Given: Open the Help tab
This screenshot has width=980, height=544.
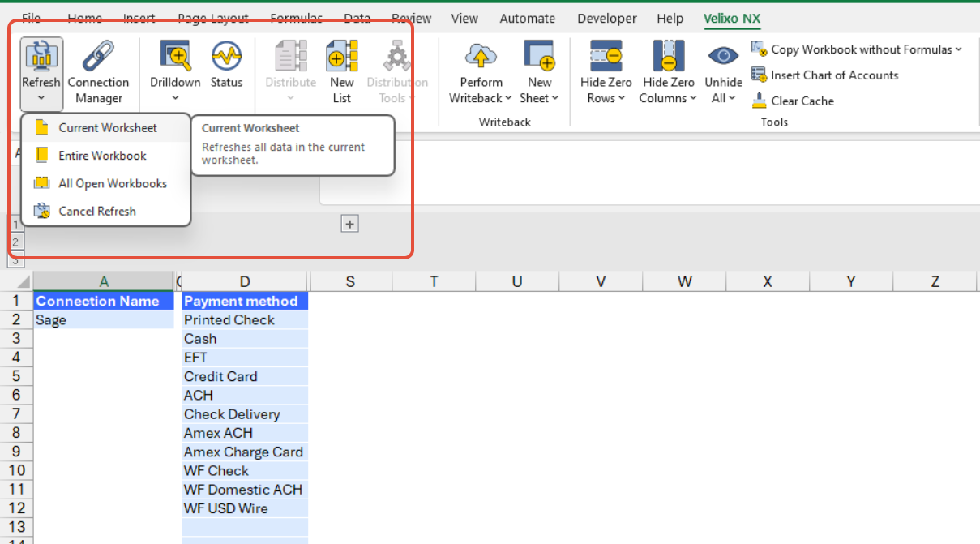Looking at the screenshot, I should pos(670,18).
